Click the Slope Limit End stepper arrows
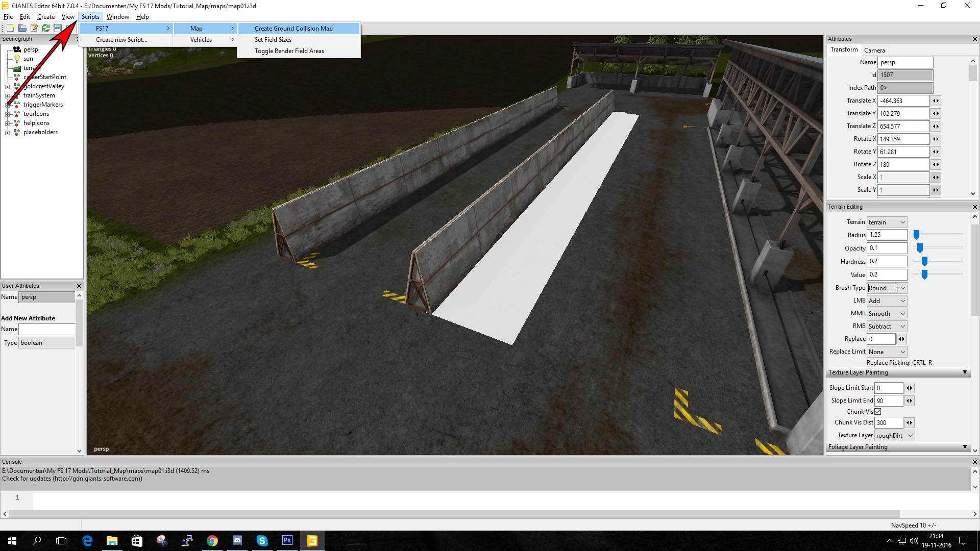Image resolution: width=980 pixels, height=551 pixels. [909, 401]
